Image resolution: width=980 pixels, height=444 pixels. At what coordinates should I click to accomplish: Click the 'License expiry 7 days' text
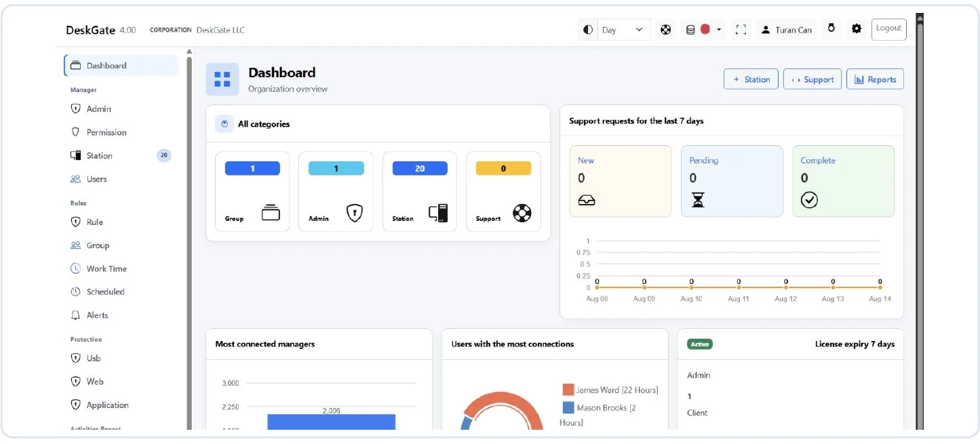tap(855, 344)
